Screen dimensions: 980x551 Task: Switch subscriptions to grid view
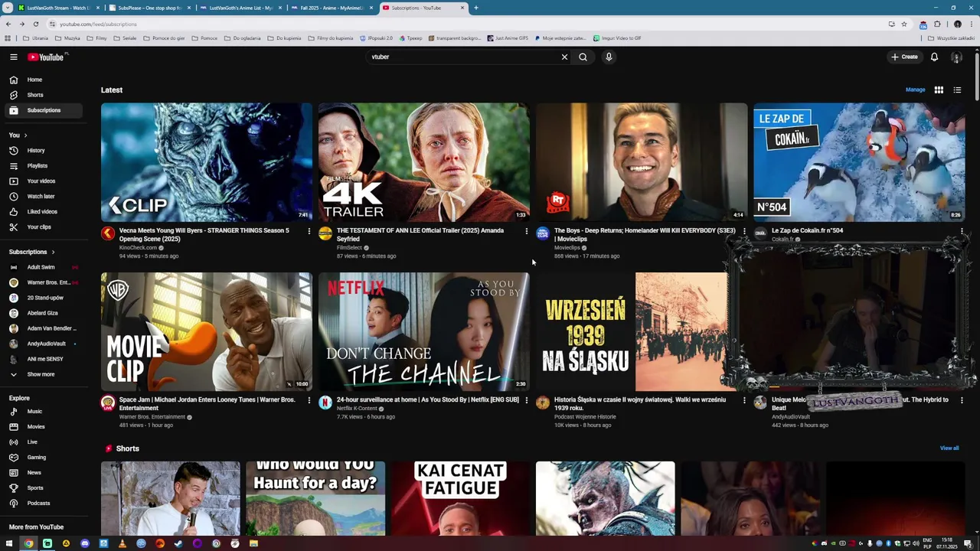[x=939, y=90]
